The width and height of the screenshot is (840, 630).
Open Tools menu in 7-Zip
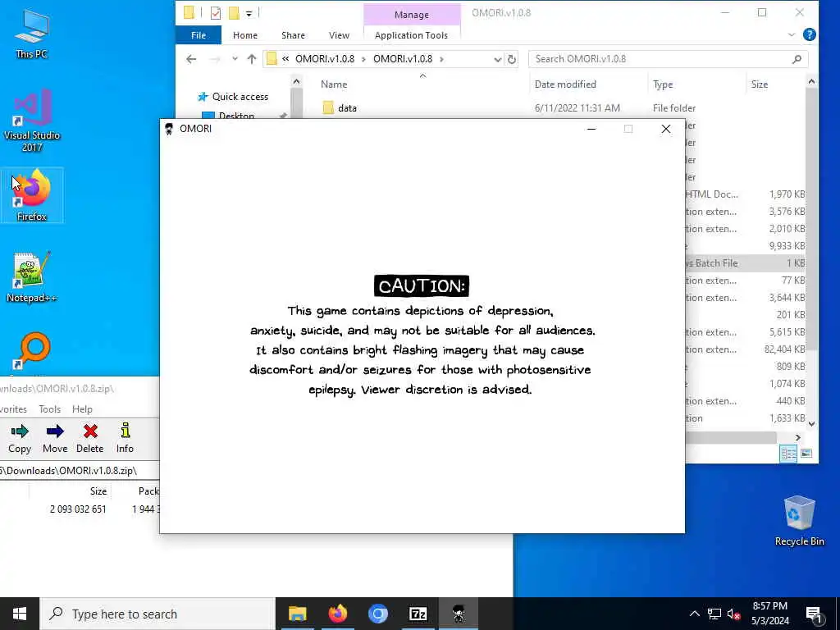[49, 409]
